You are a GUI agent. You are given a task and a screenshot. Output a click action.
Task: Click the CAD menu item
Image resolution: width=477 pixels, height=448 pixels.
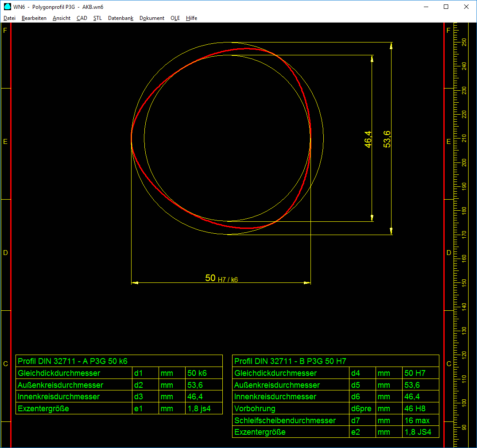(82, 18)
